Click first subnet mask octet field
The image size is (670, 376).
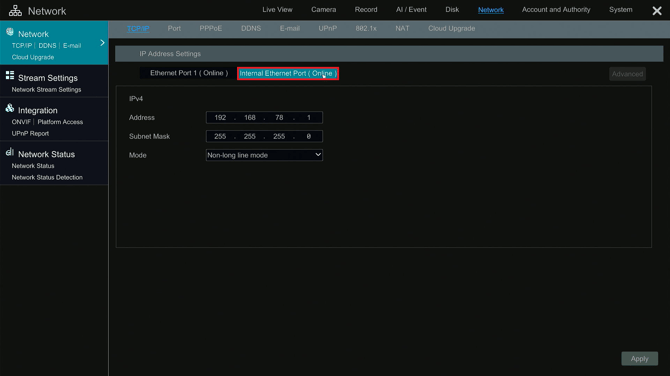coord(220,136)
